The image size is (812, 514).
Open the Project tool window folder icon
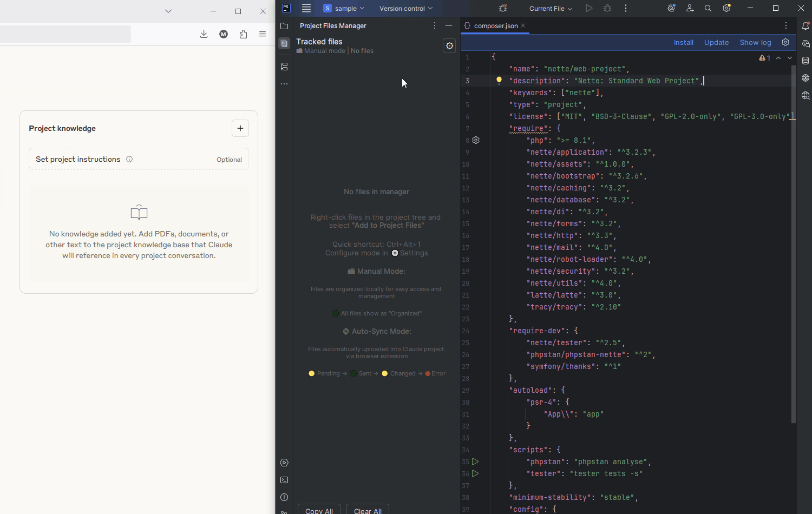284,26
